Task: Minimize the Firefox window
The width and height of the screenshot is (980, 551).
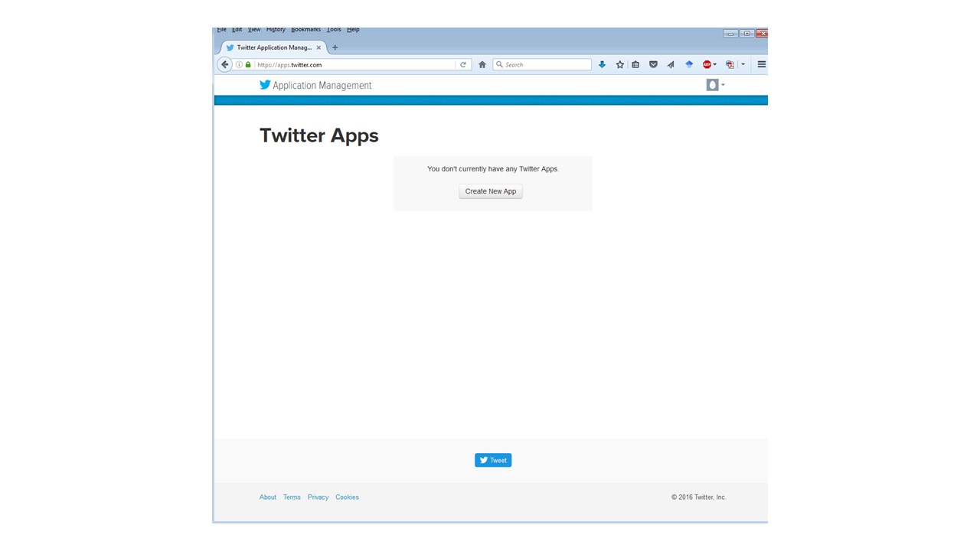Action: click(x=730, y=34)
